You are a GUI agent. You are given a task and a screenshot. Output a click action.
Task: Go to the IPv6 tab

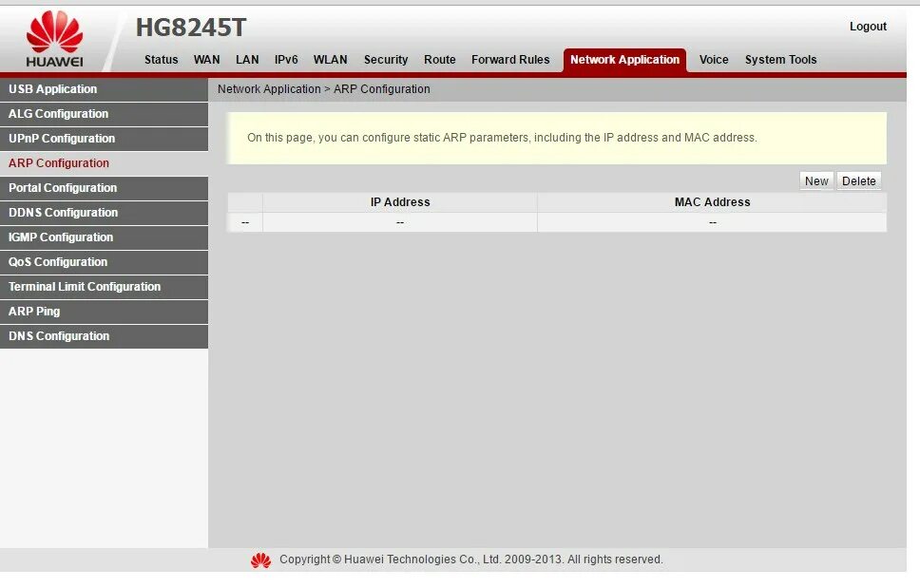[286, 60]
